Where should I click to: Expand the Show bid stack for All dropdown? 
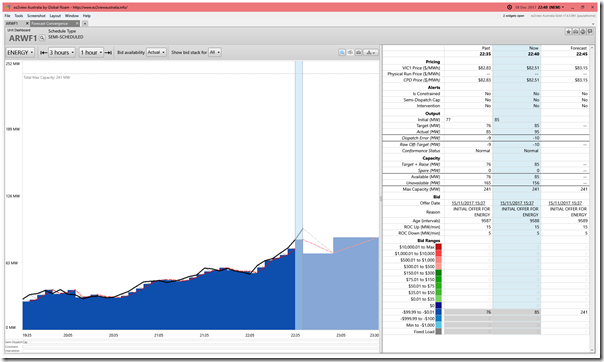click(215, 52)
